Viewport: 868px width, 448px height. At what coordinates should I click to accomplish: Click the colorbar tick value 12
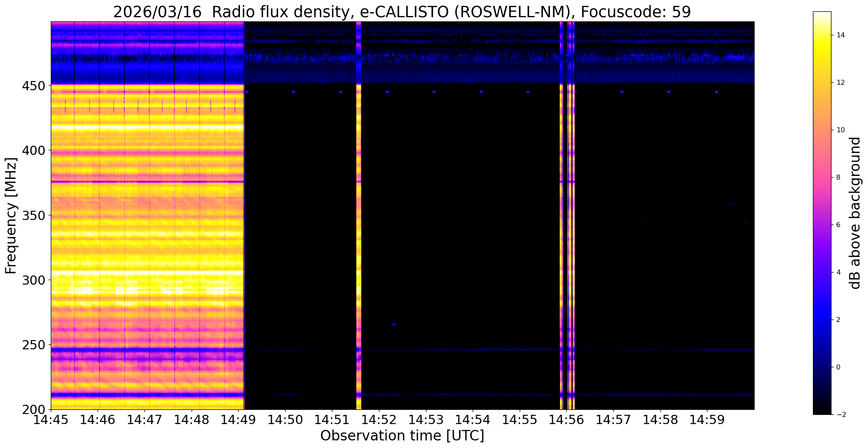point(841,83)
